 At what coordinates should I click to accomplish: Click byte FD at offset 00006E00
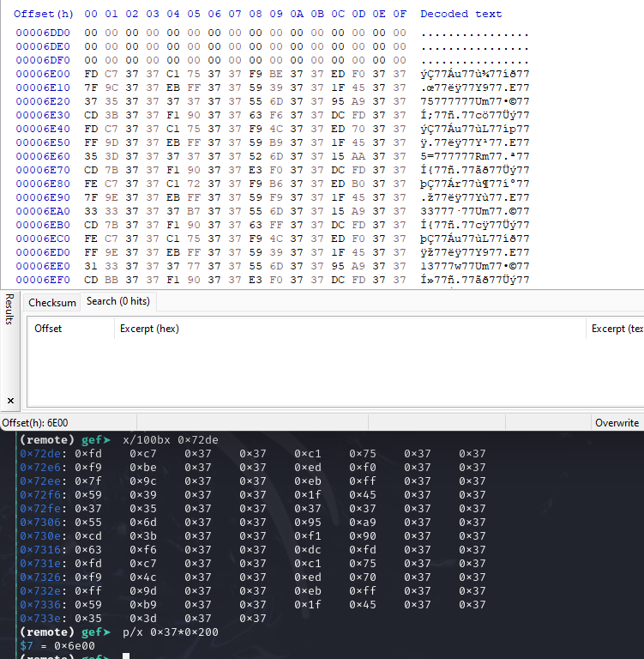click(91, 74)
